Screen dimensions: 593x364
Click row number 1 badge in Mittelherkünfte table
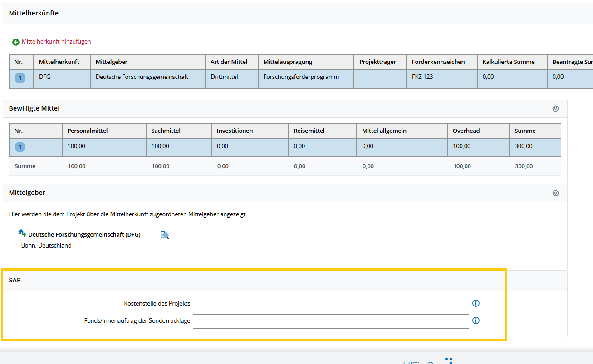20,78
